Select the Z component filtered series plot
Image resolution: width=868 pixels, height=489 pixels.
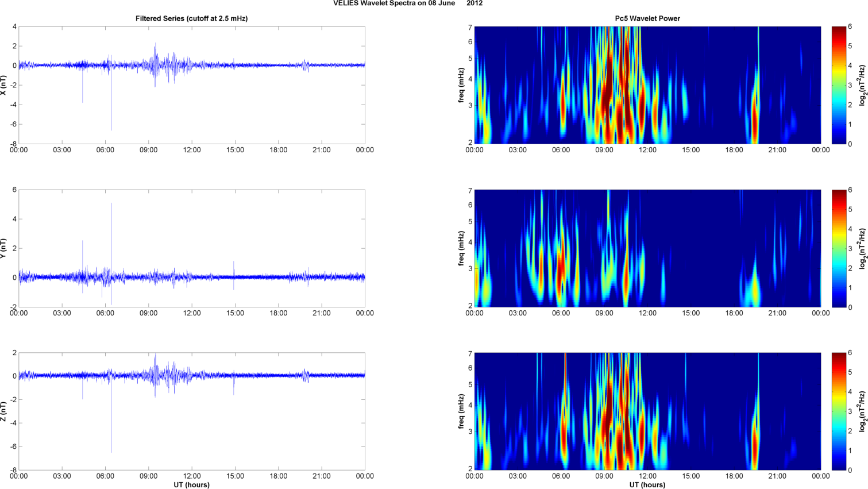[192, 411]
